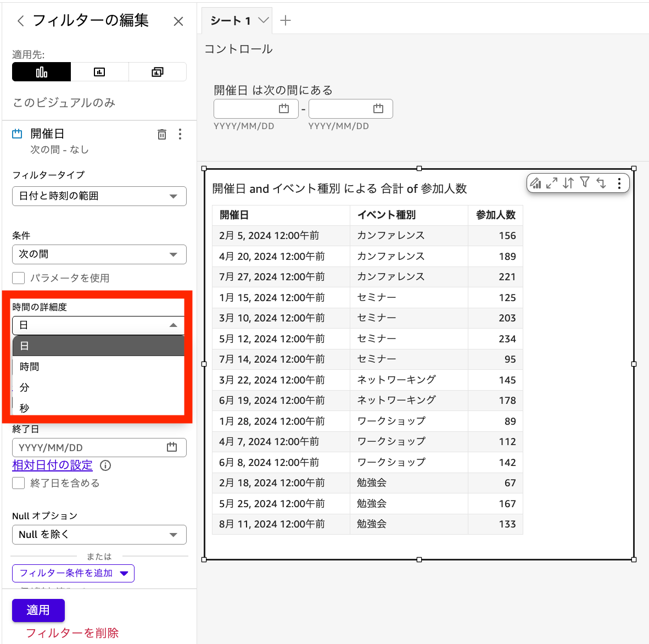The width and height of the screenshot is (649, 644).
Task: Maximize the visual with the expand arrows icon
Action: pos(552,183)
